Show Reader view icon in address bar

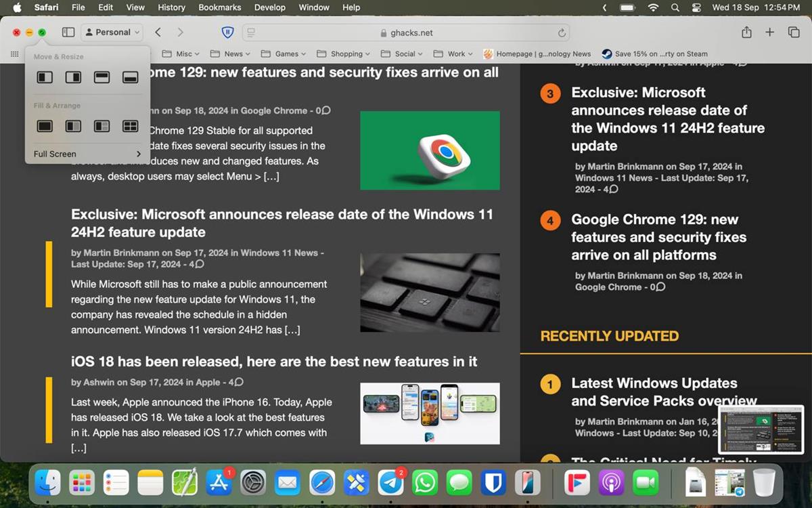click(x=251, y=32)
